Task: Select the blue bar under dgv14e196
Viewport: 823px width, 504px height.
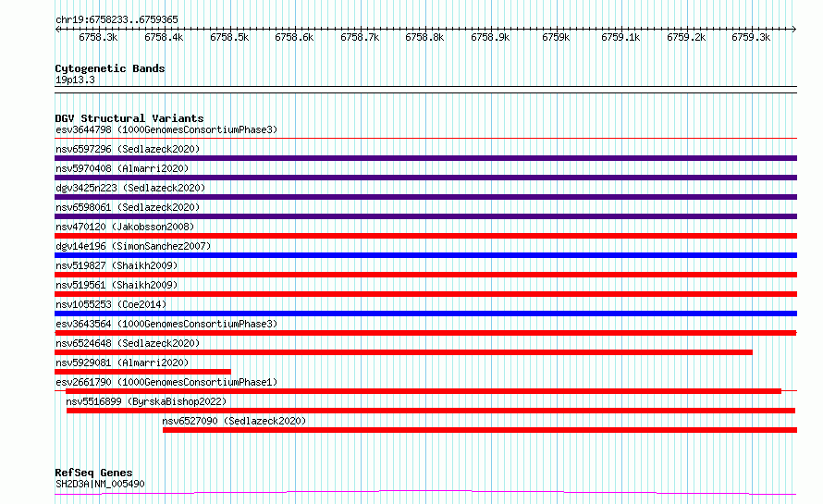Action: point(425,255)
